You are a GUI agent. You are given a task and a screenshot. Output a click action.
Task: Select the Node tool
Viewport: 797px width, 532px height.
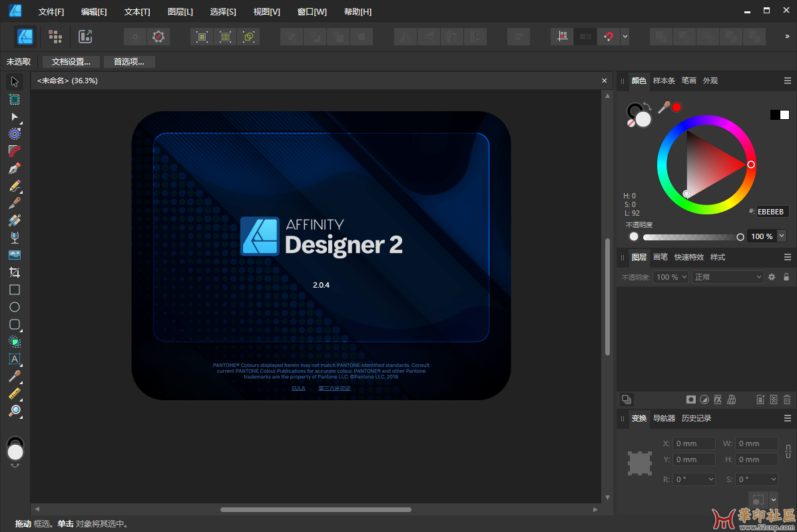(x=15, y=117)
